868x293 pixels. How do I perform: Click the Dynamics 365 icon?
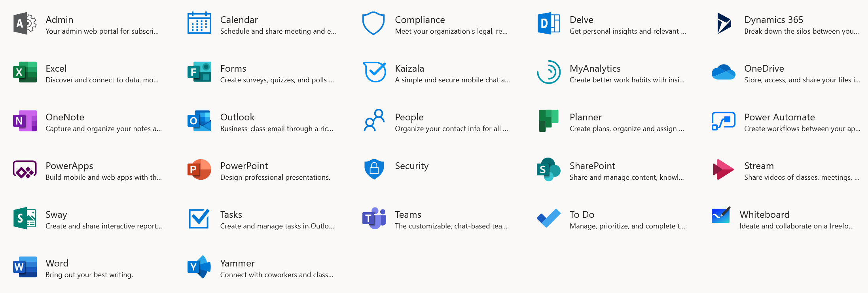tap(724, 23)
